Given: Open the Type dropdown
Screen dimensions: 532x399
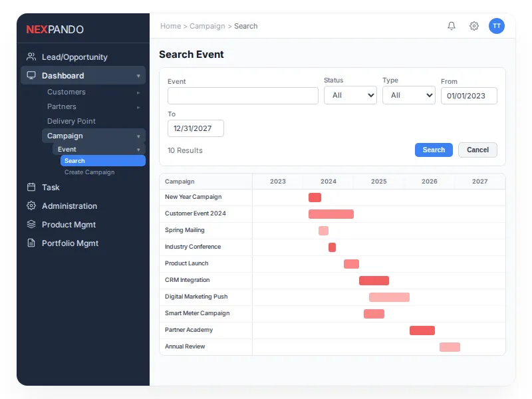Looking at the screenshot, I should [409, 95].
